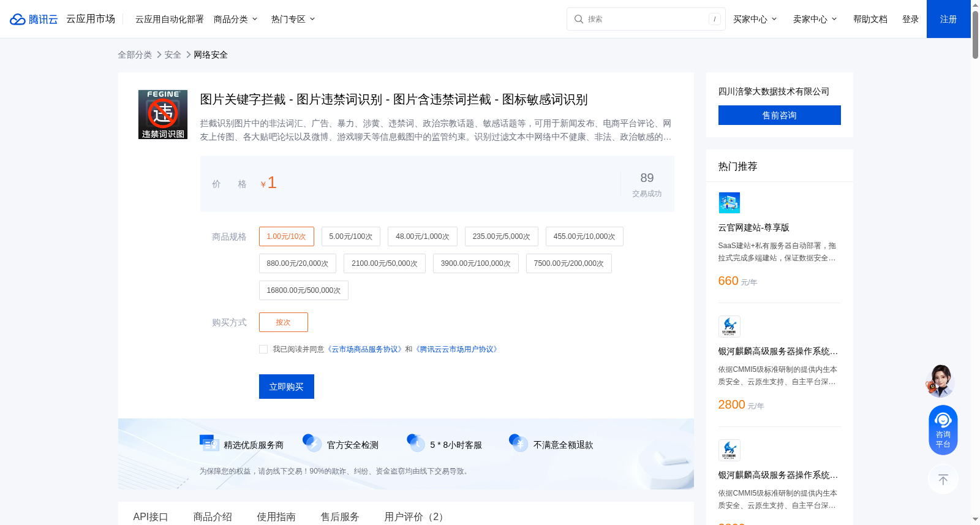Click the 立即购买 button
The image size is (980, 525).
[287, 387]
